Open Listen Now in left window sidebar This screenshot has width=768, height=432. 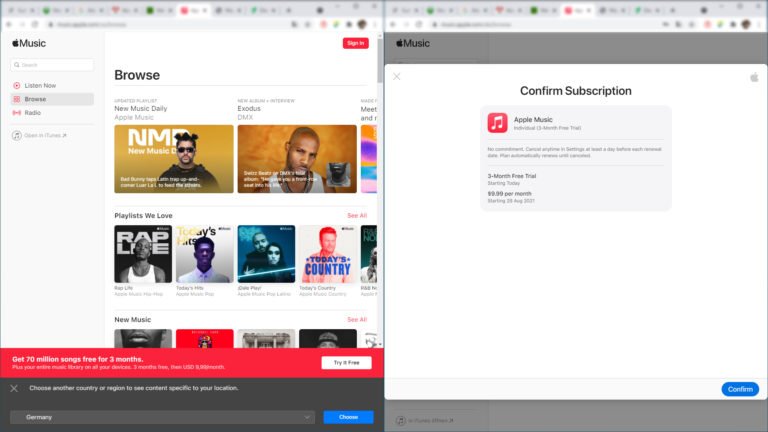tap(51, 85)
